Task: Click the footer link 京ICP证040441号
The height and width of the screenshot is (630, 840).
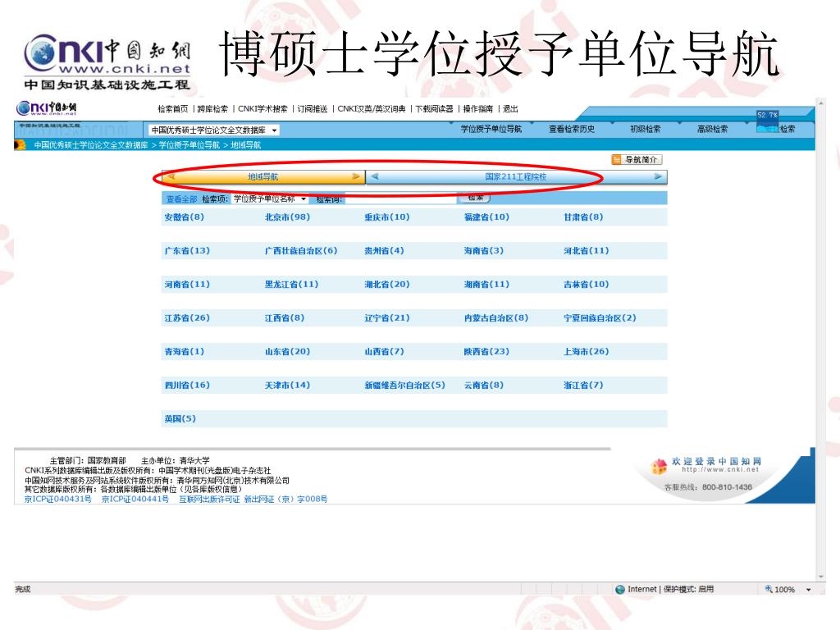Action: pos(135,500)
